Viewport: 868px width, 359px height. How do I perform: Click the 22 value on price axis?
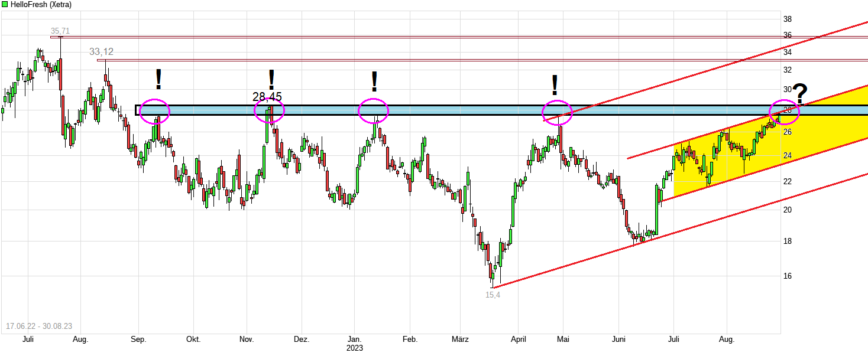(x=788, y=181)
